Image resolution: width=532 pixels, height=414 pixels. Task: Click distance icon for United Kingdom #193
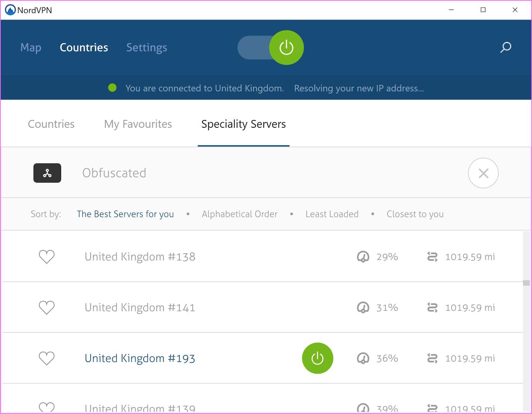point(432,358)
